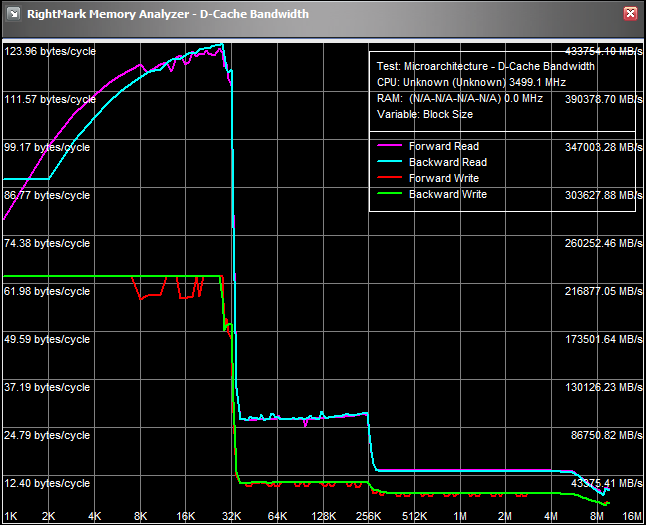Select the Backward Read legend label
Image resolution: width=646 pixels, height=525 pixels.
pos(448,162)
